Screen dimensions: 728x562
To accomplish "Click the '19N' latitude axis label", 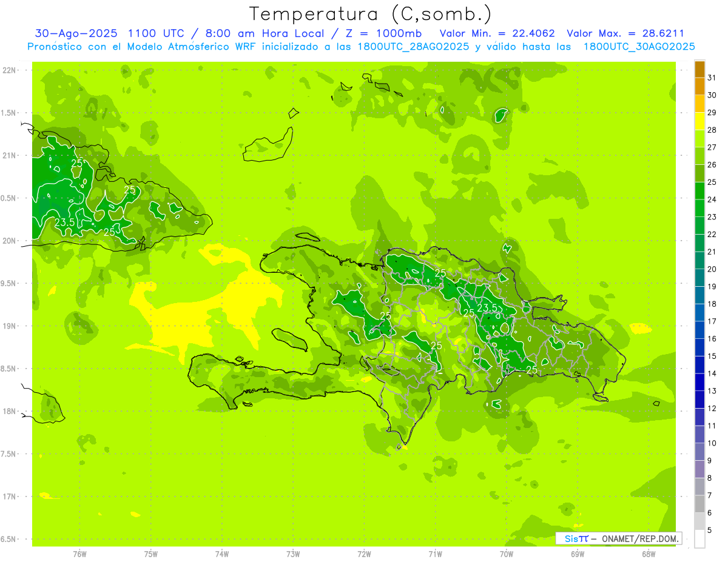I will [x=10, y=326].
